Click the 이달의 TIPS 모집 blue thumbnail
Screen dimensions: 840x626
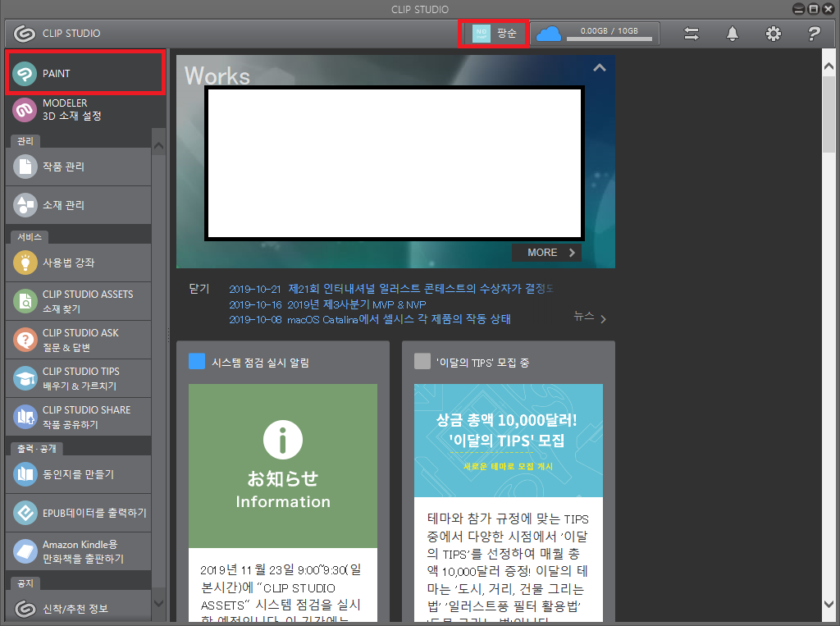coord(509,441)
